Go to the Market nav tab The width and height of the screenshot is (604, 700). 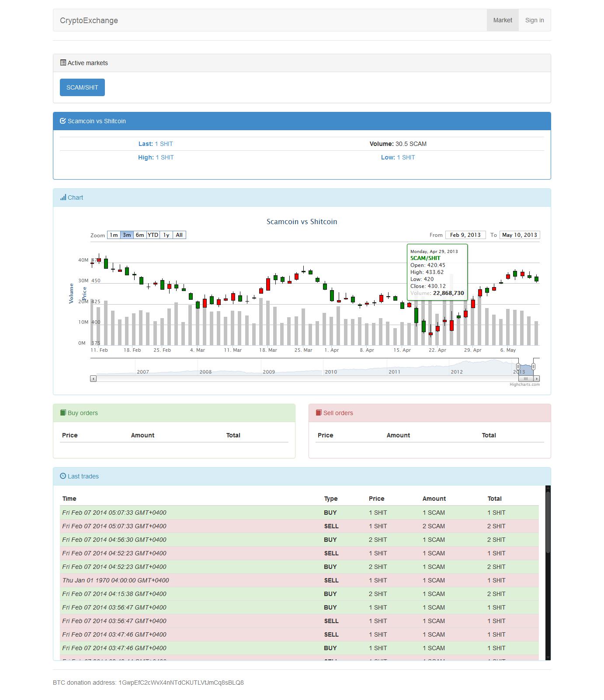[503, 20]
